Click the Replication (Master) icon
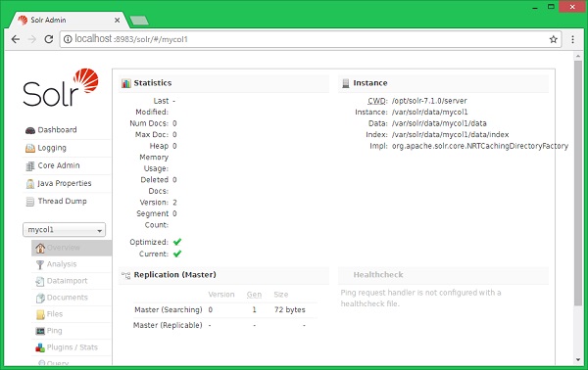Image resolution: width=588 pixels, height=370 pixels. tap(126, 275)
